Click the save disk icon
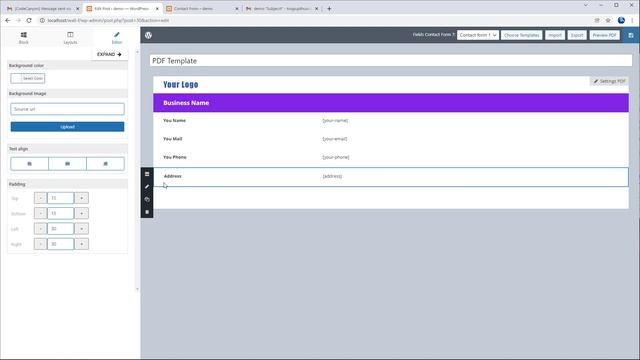 (x=631, y=35)
